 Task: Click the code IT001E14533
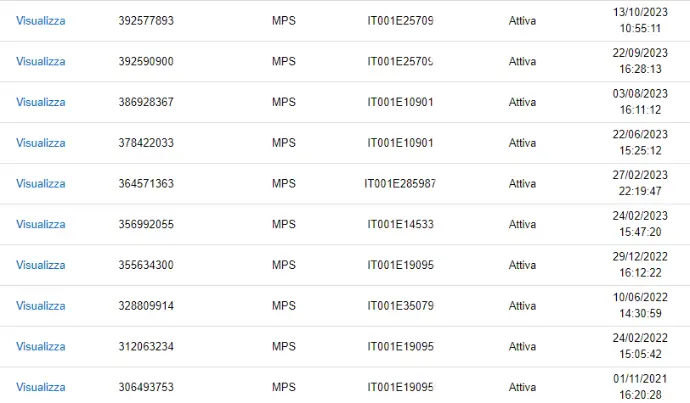(x=400, y=225)
